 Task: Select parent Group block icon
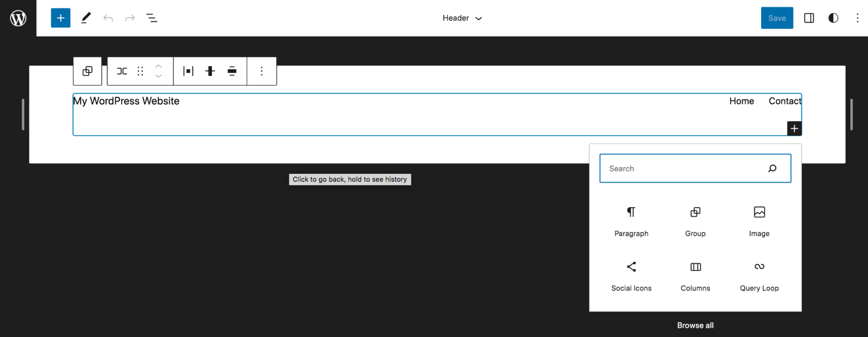(x=87, y=71)
